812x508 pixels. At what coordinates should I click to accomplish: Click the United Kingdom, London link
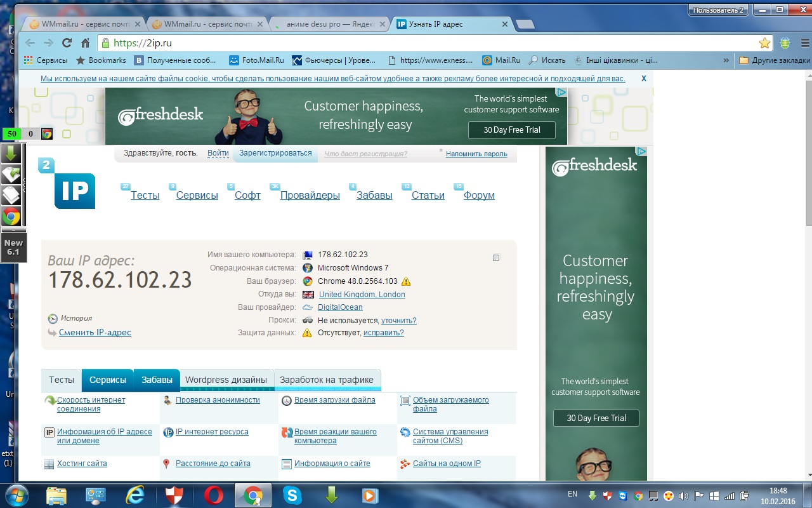pos(362,295)
